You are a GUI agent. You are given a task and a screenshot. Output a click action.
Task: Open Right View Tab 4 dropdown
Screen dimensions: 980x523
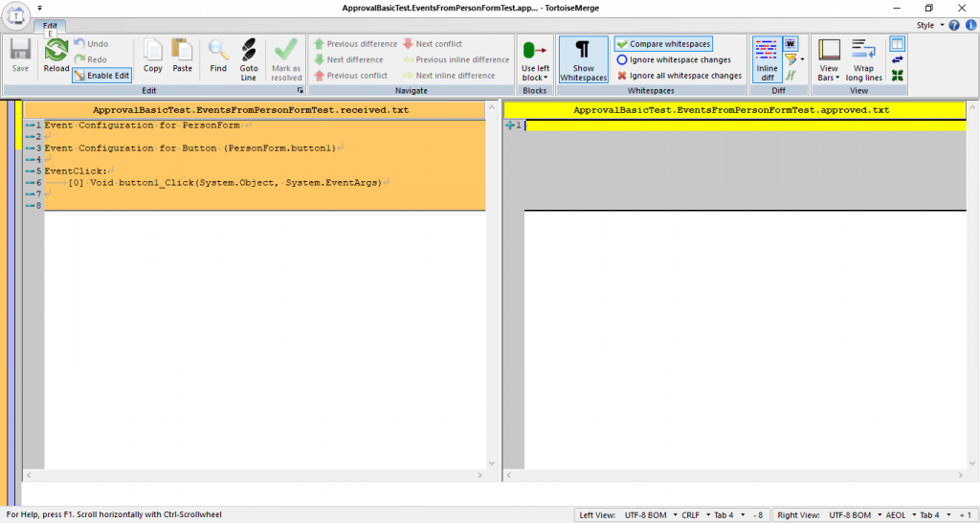(x=934, y=515)
